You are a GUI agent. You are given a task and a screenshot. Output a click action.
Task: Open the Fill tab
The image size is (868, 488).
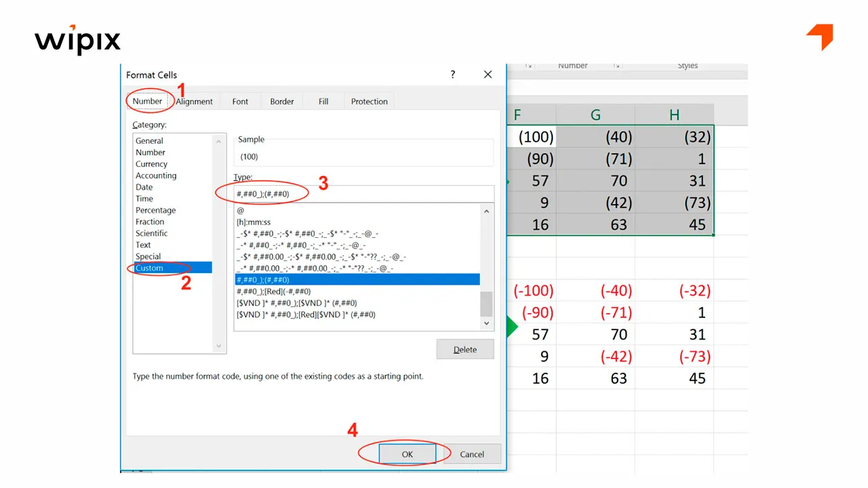pyautogui.click(x=323, y=101)
